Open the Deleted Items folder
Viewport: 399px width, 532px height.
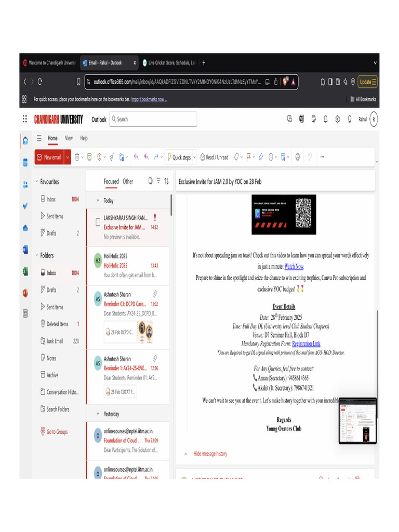click(59, 324)
